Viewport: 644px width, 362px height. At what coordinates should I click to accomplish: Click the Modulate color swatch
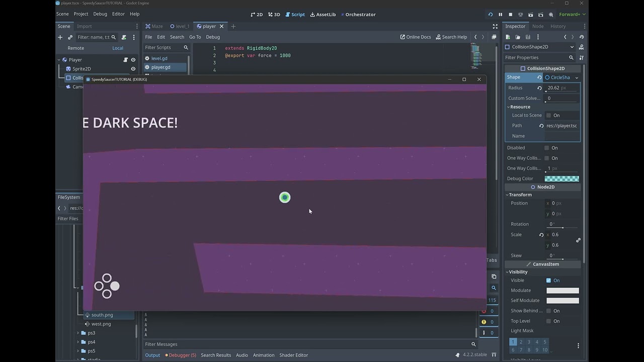(x=562, y=290)
